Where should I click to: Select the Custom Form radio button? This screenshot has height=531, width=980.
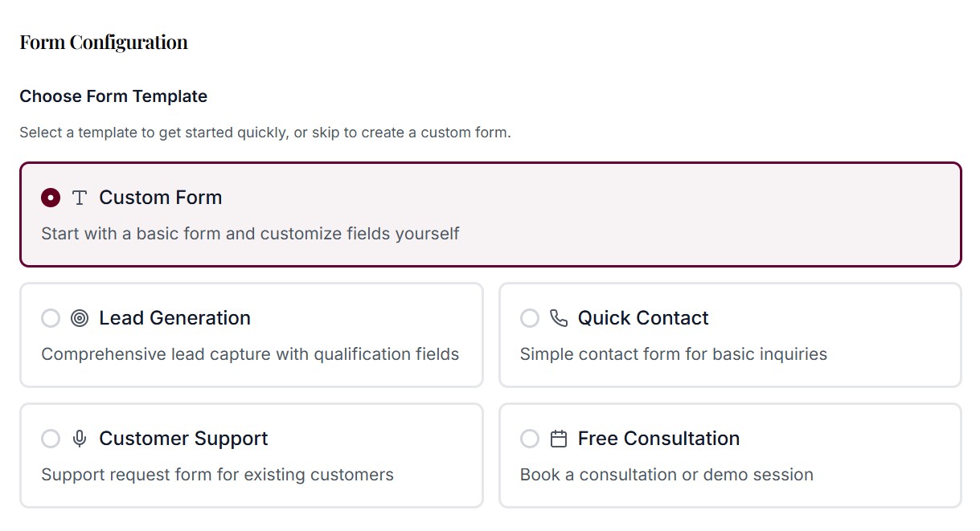click(x=51, y=197)
